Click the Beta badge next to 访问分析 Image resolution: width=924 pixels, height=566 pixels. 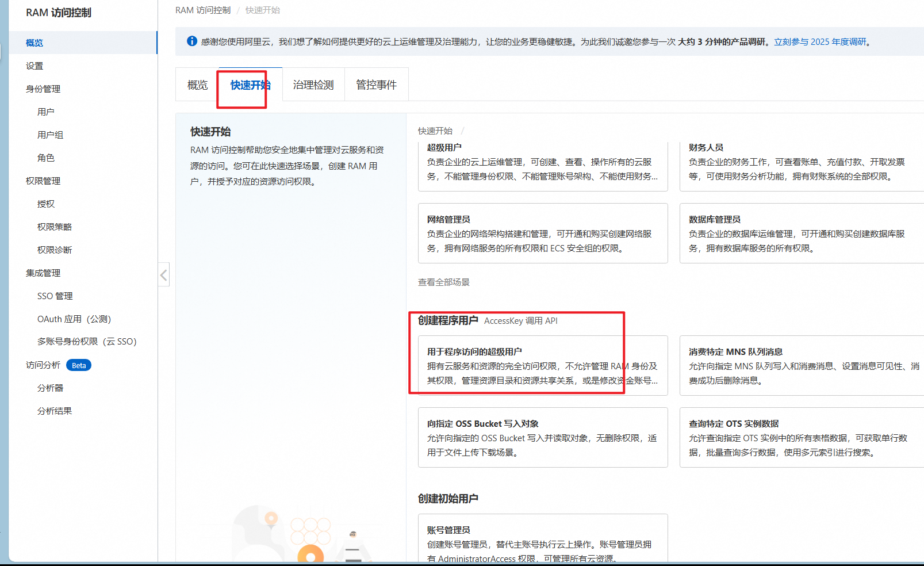pyautogui.click(x=78, y=365)
